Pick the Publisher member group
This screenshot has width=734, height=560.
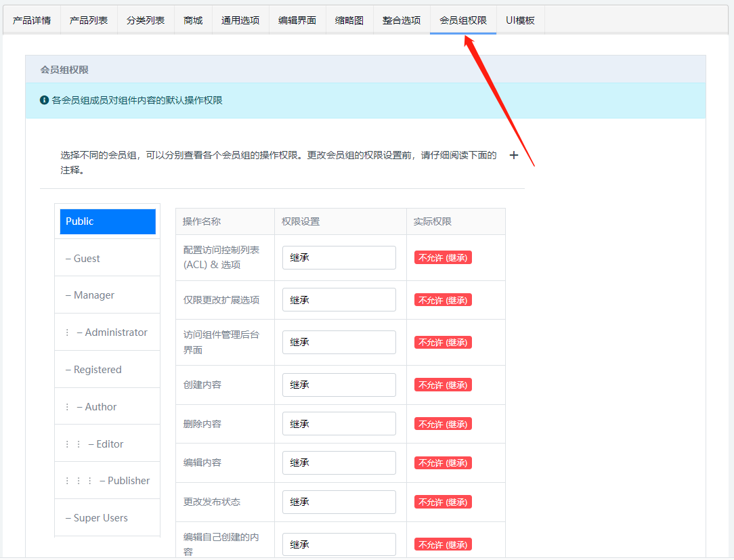[128, 481]
